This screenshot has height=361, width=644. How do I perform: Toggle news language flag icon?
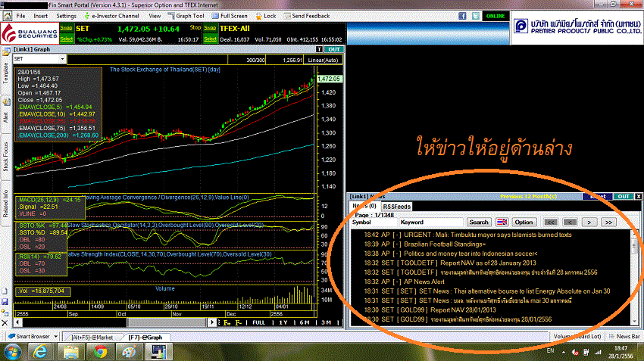502,223
